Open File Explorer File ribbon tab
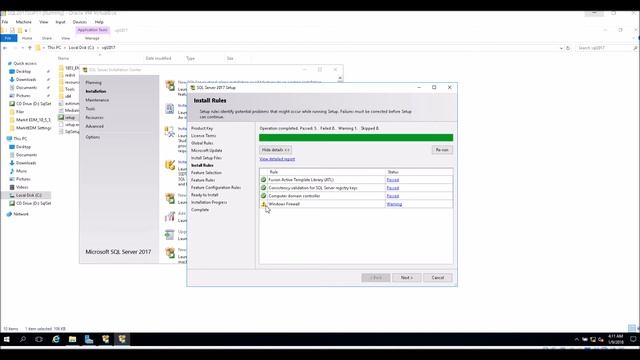Image resolution: width=640 pixels, height=360 pixels. (9, 38)
